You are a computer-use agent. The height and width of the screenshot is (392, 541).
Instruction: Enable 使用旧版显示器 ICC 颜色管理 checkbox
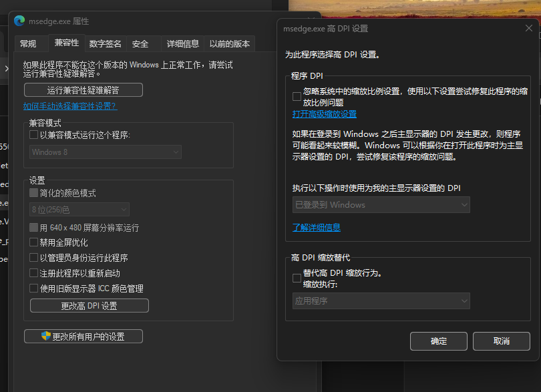33,288
